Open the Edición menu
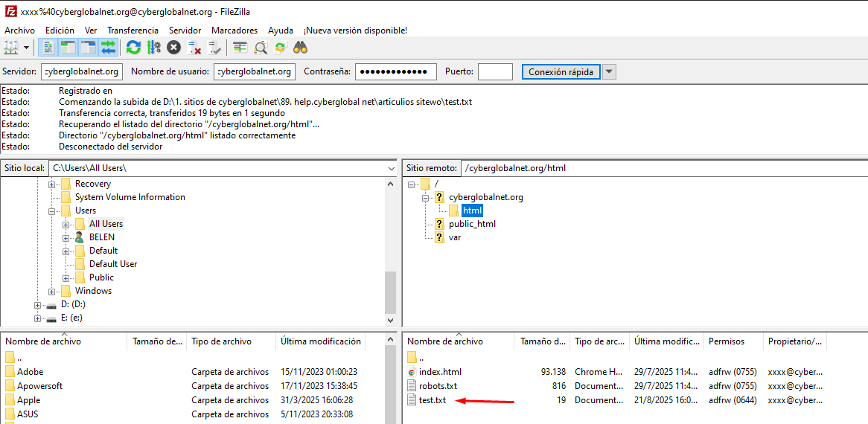Screen dimensions: 868x424 pyautogui.click(x=60, y=30)
